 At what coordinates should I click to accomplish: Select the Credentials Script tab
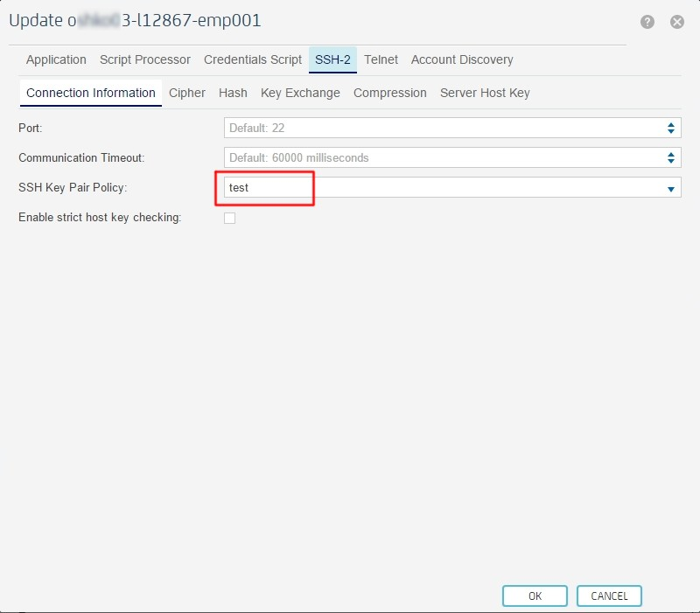[253, 59]
